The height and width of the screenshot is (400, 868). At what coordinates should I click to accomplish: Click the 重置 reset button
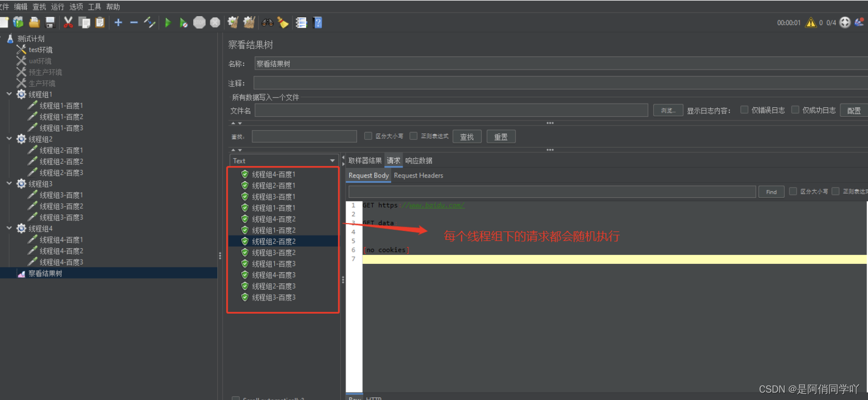[x=501, y=137]
